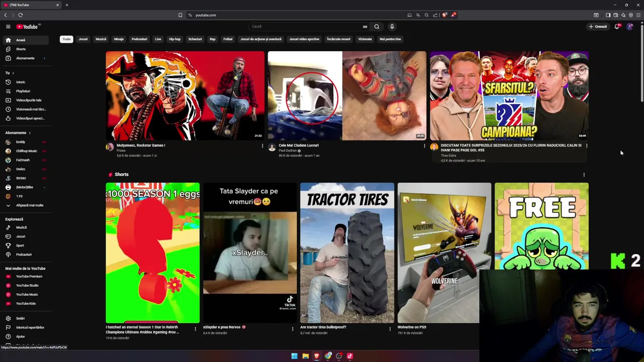Open the Theo Extra channel link

click(448, 156)
